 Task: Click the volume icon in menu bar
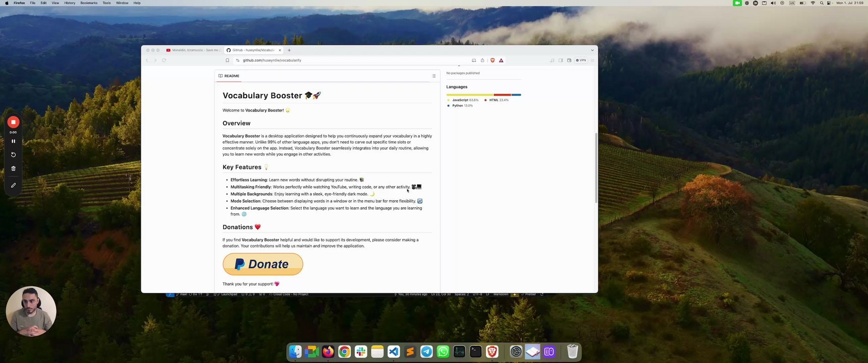[x=773, y=3]
